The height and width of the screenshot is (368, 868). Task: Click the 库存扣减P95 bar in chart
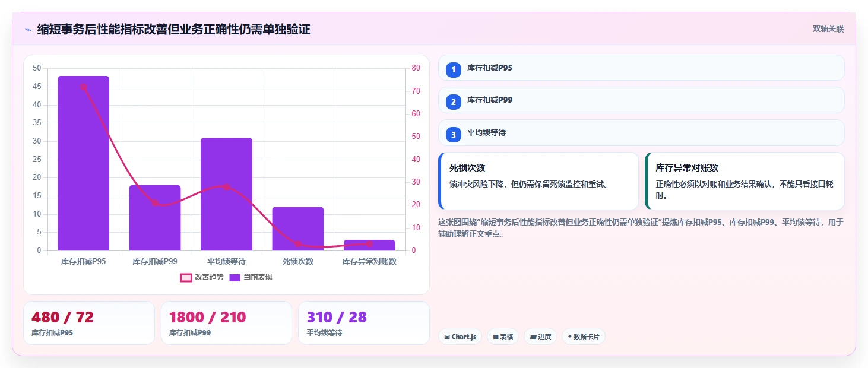pyautogui.click(x=83, y=163)
